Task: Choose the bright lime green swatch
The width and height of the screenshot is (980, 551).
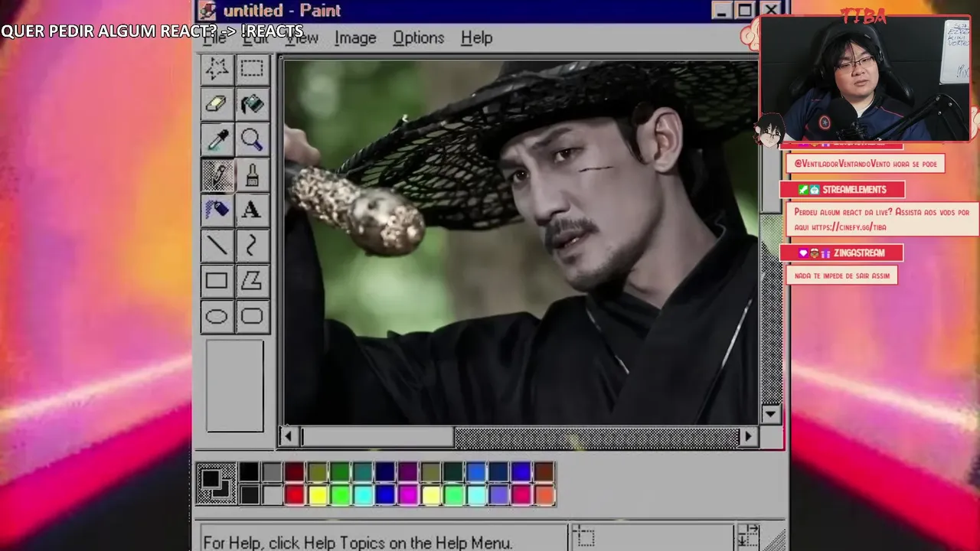Action: coord(340,495)
